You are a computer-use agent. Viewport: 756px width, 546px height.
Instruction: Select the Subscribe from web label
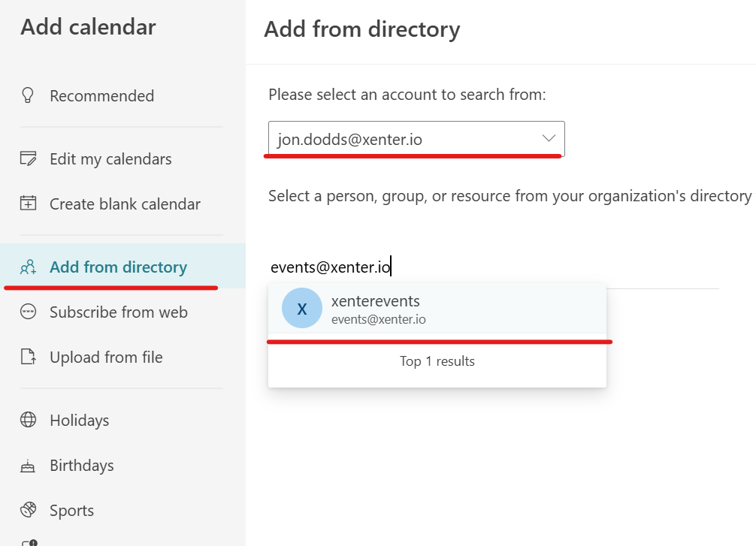click(x=119, y=312)
